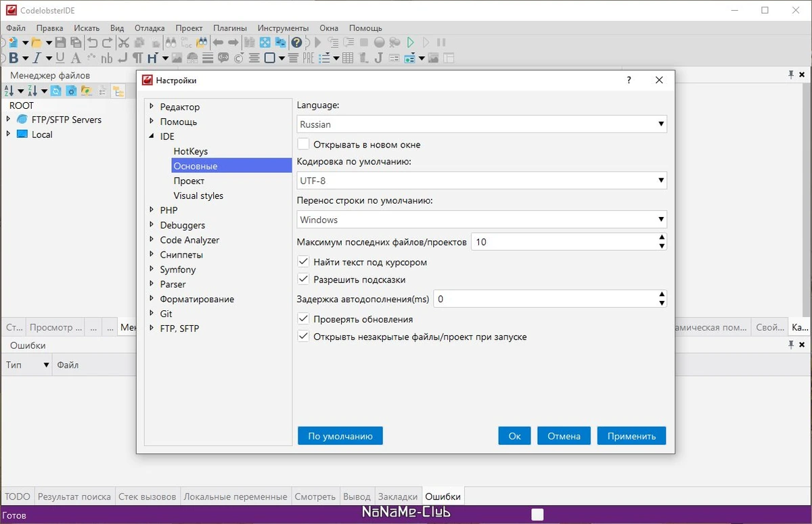This screenshot has width=812, height=524.
Task: Toggle Открывть незакрытые файлы/проект при запуске
Action: [x=303, y=337]
